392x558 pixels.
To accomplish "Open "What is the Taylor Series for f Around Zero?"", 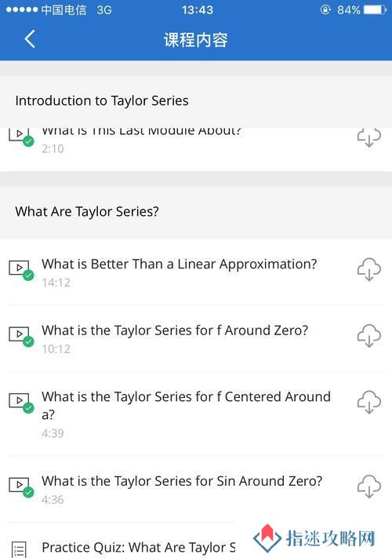I will pos(175,330).
